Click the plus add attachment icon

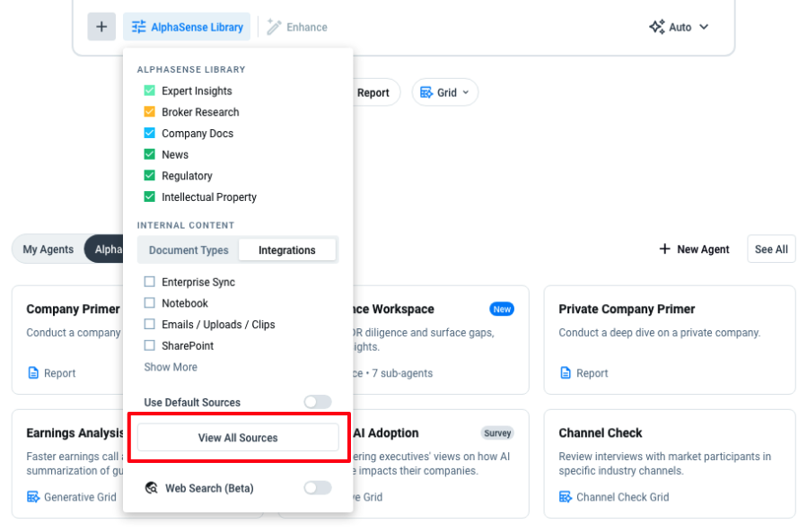point(101,27)
